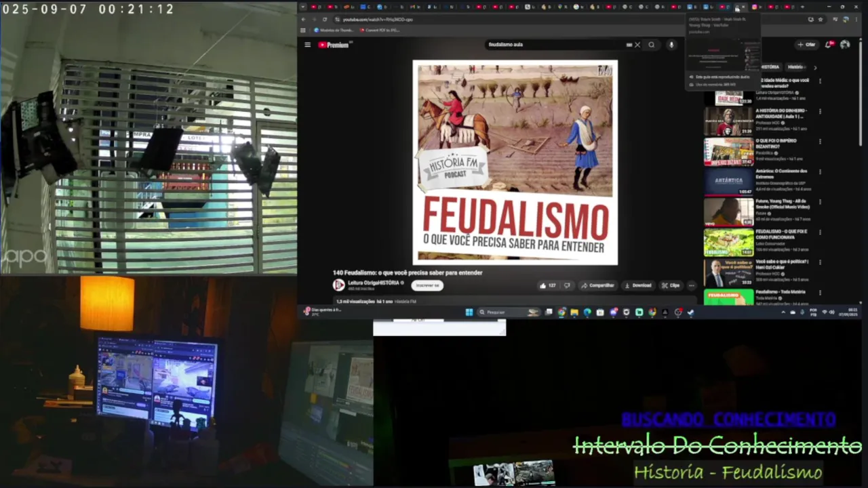Click the magnifier search button
868x488 pixels.
coord(652,45)
